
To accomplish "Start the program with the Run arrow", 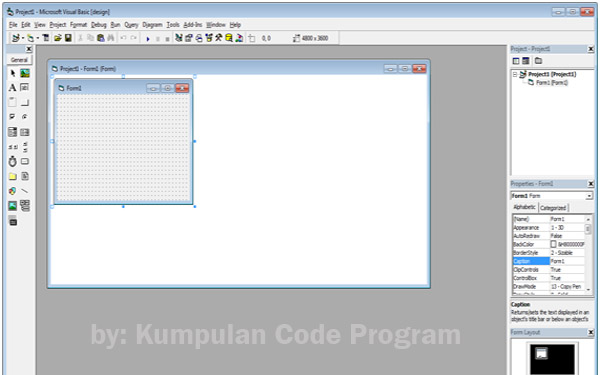I will tap(148, 39).
